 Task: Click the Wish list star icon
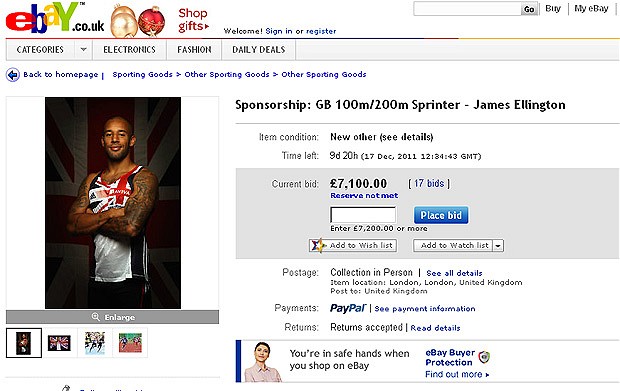317,246
